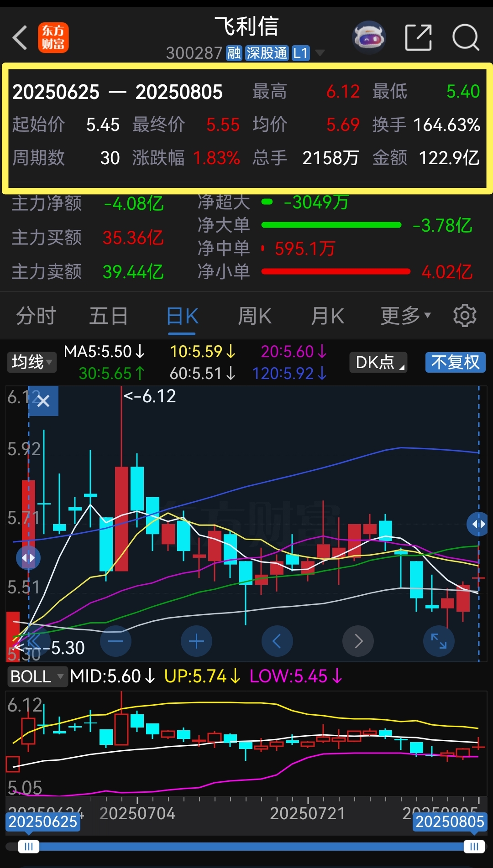Image resolution: width=493 pixels, height=868 pixels.
Task: Tap the 净小单 red bar
Action: point(336,271)
